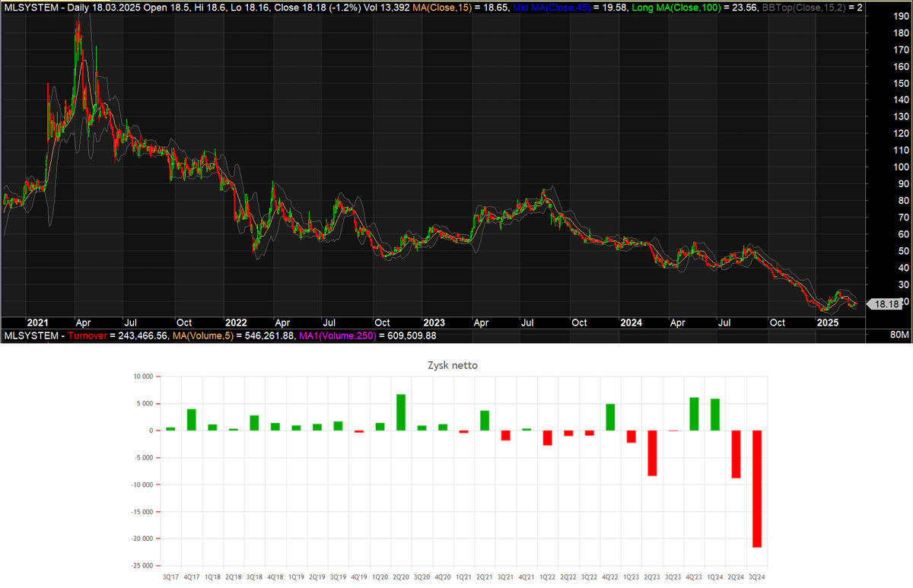This screenshot has width=913, height=588.
Task: Click the 1Q'21 quarter label
Action: (463, 578)
